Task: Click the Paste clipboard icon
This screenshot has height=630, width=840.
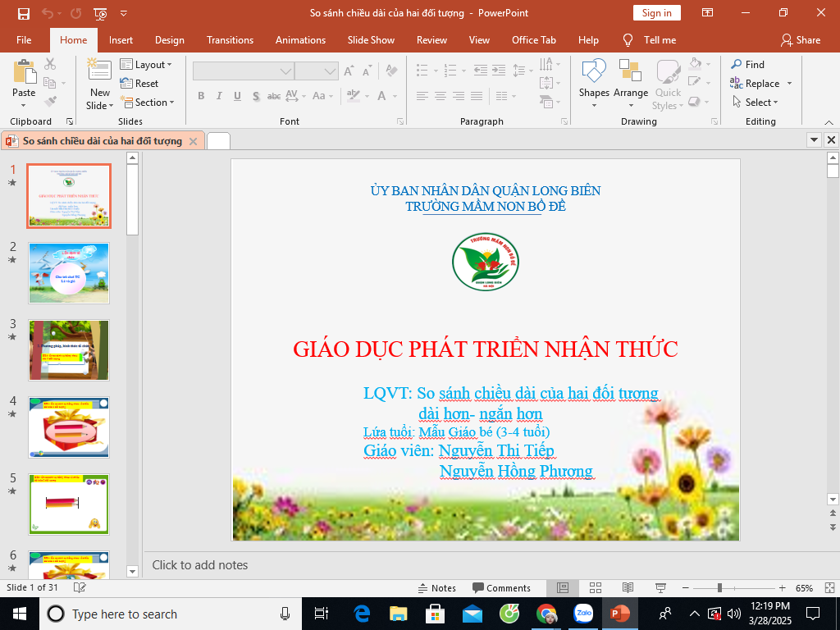Action: click(24, 72)
